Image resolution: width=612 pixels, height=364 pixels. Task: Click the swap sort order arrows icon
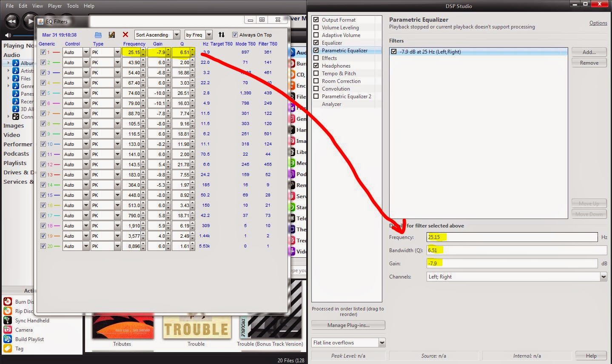tap(222, 35)
